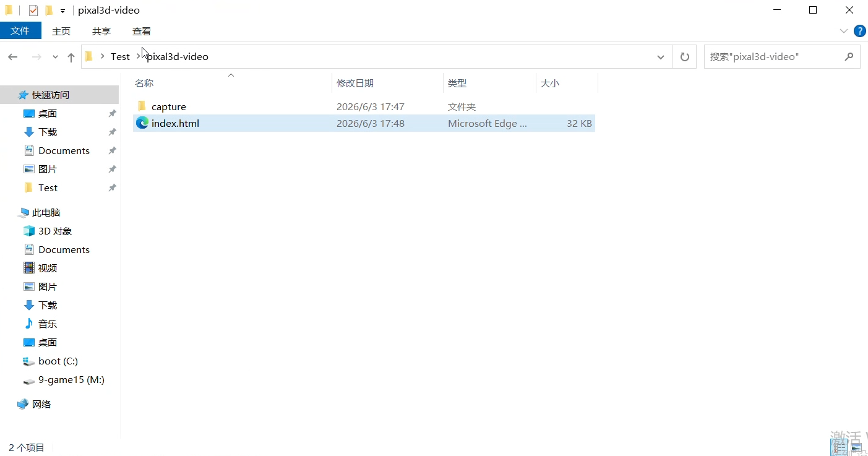Click the Microsoft Edge type cell

488,123
